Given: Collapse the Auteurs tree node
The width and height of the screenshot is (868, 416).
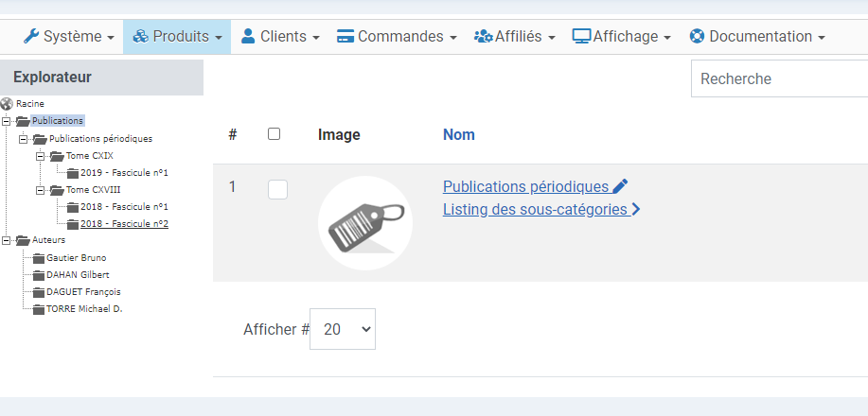Looking at the screenshot, I should 7,240.
